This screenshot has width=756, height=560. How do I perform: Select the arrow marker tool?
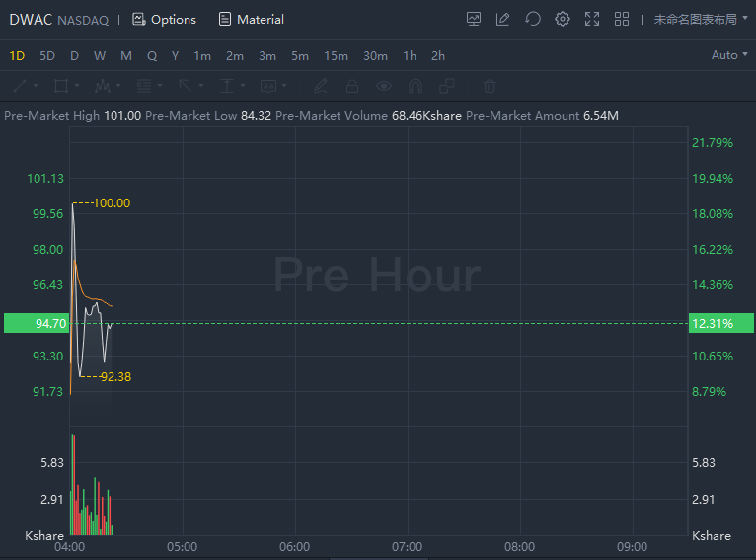186,86
